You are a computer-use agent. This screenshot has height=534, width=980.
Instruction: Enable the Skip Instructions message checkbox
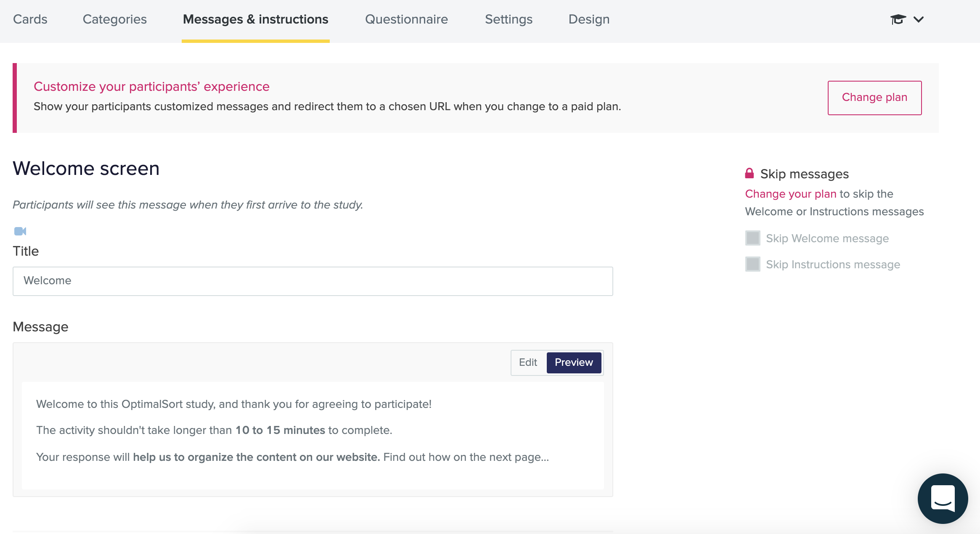coord(752,264)
